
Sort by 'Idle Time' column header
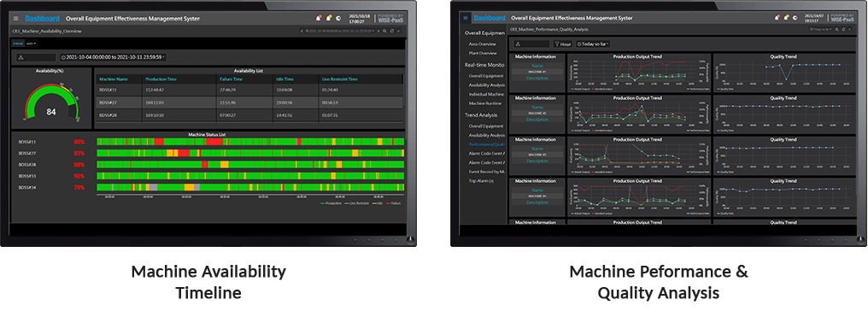click(x=285, y=79)
